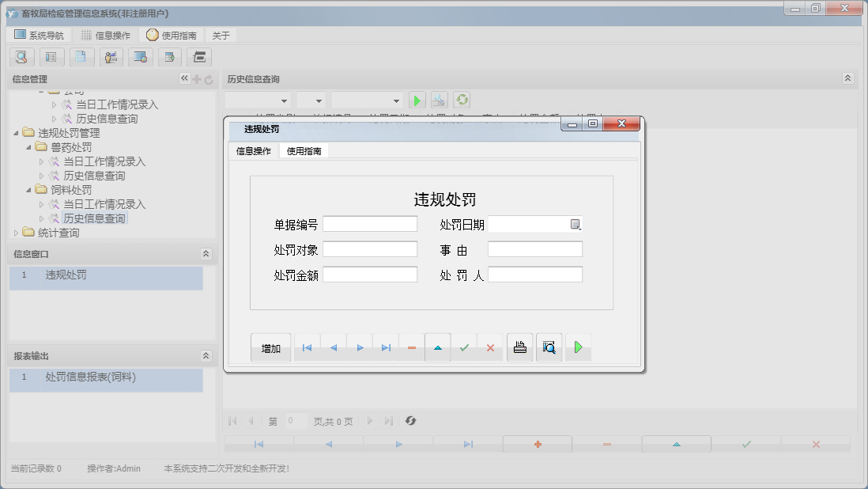The height and width of the screenshot is (489, 868).
Task: Select 历史信息查询 under 兽药处罚
Action: tap(94, 176)
